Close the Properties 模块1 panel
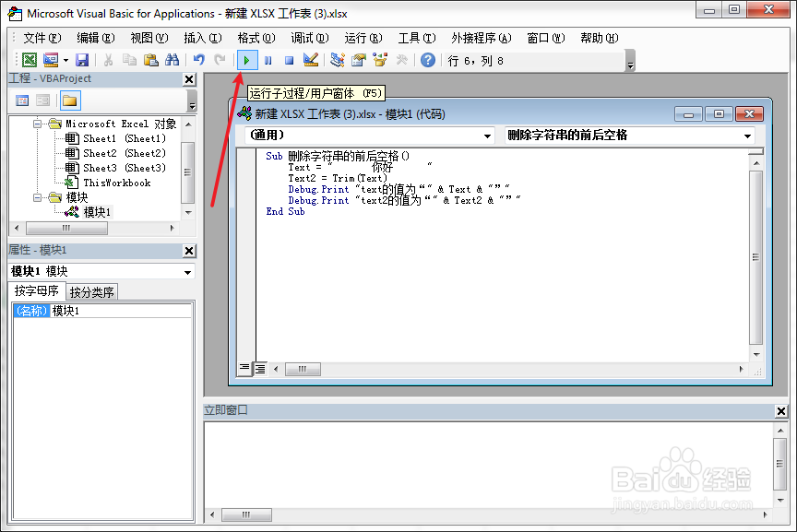This screenshot has height=532, width=797. 189,251
